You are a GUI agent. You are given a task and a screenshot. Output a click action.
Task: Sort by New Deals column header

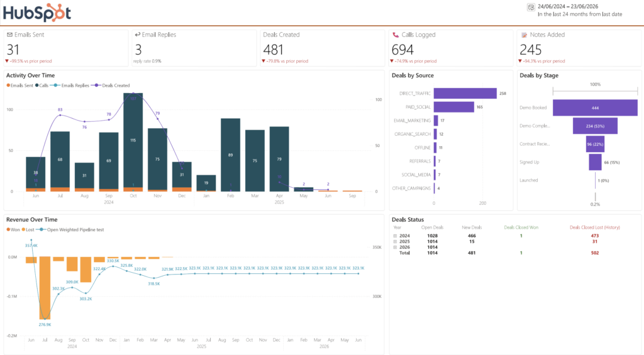point(472,227)
